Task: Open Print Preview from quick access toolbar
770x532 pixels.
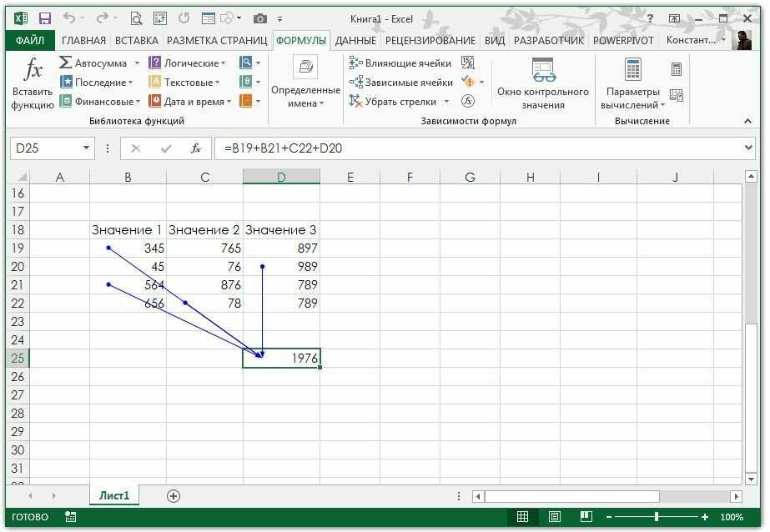Action: (x=136, y=18)
